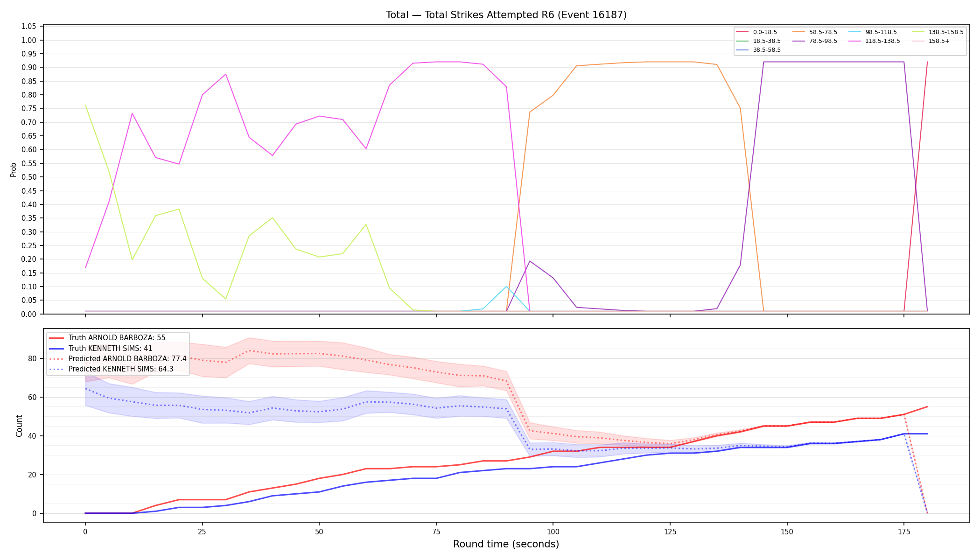Click 'Predicted KENNETH SIMS: 64.3' legend entry
The height and width of the screenshot is (560, 980).
coord(111,369)
